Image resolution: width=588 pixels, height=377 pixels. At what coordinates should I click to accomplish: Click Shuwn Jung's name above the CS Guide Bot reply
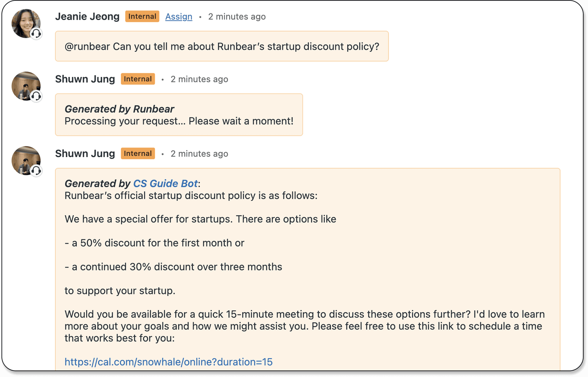[85, 153]
